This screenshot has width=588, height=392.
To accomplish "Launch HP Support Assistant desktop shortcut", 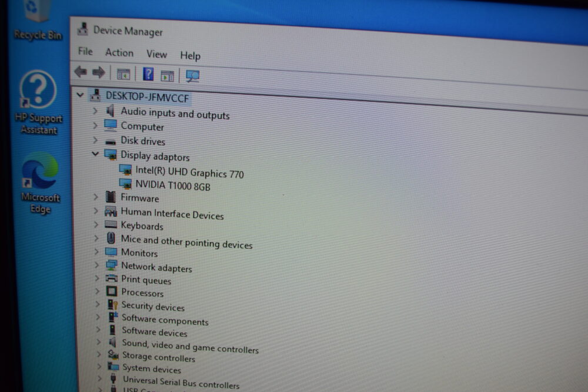I will tap(39, 102).
